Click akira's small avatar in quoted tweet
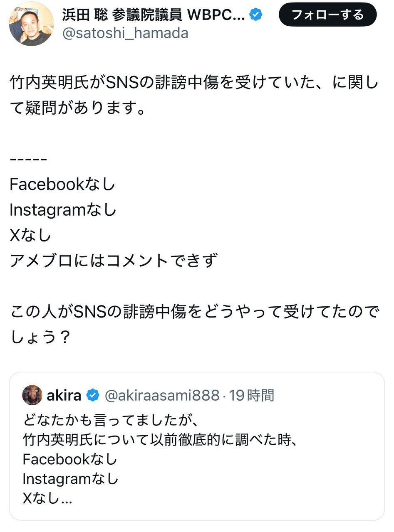 click(32, 395)
